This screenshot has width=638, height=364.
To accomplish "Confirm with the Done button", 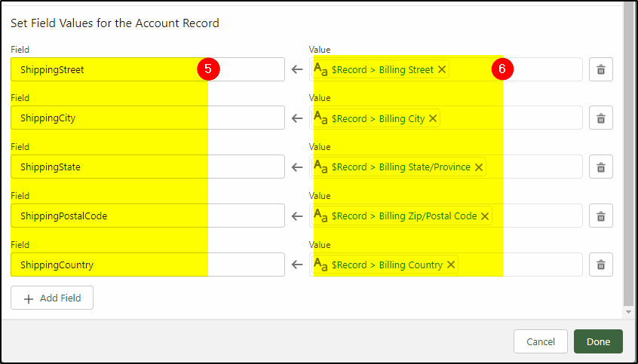I will tap(598, 341).
